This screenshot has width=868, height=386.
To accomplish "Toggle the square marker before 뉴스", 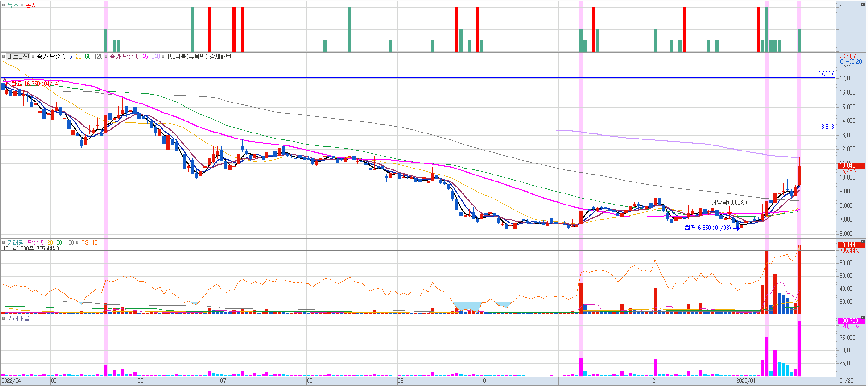I will coord(4,5).
